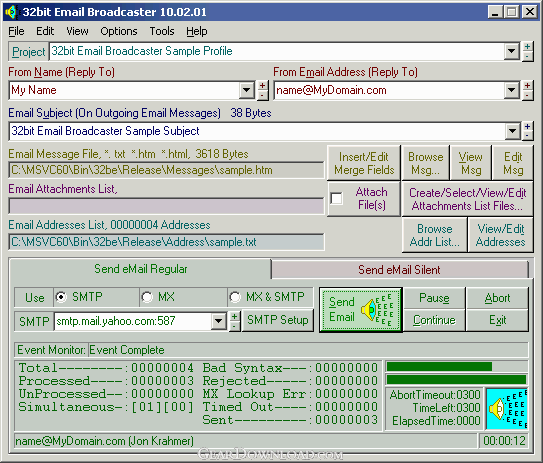Click the Continue button

pos(434,320)
